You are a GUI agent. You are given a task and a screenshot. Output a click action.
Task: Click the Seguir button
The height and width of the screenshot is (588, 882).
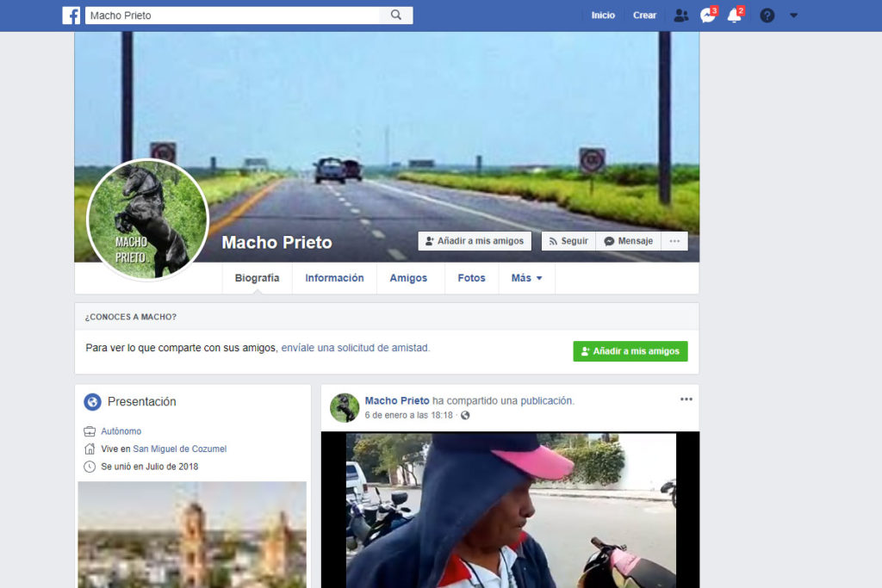pyautogui.click(x=568, y=240)
